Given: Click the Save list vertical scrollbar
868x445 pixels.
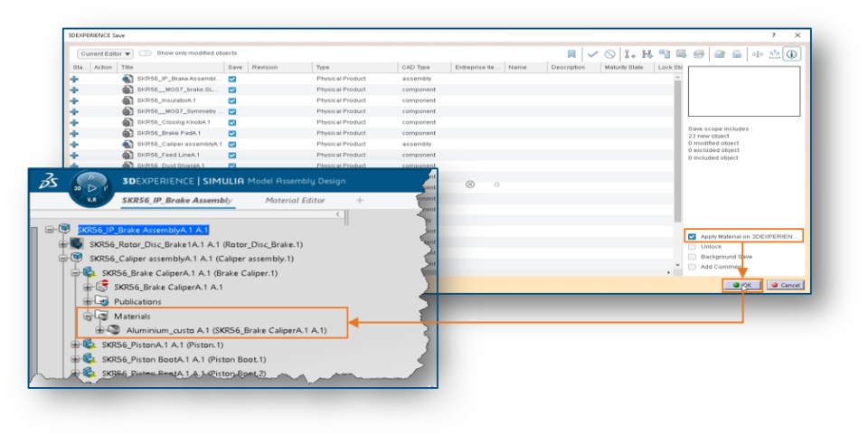Looking at the screenshot, I should pyautogui.click(x=677, y=149).
